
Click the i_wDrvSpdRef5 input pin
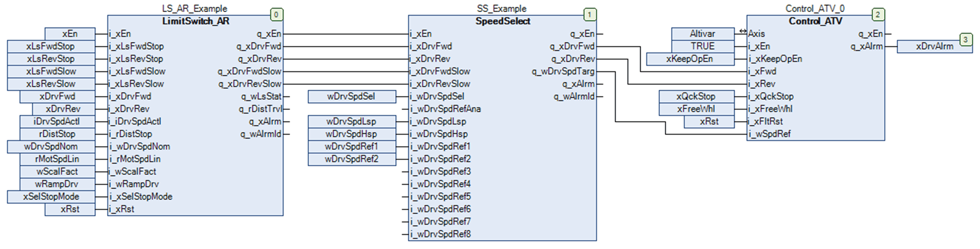(x=441, y=197)
